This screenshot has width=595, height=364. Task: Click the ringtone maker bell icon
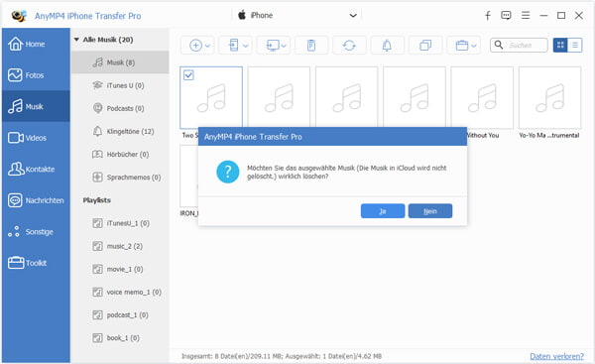(387, 46)
